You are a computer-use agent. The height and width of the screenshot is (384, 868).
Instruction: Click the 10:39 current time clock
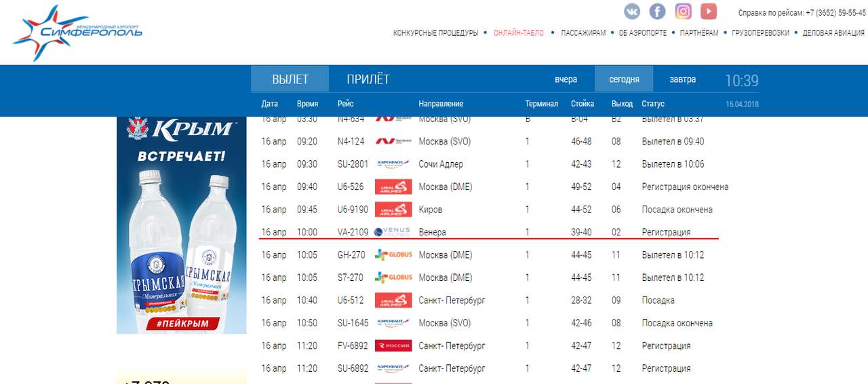[742, 81]
